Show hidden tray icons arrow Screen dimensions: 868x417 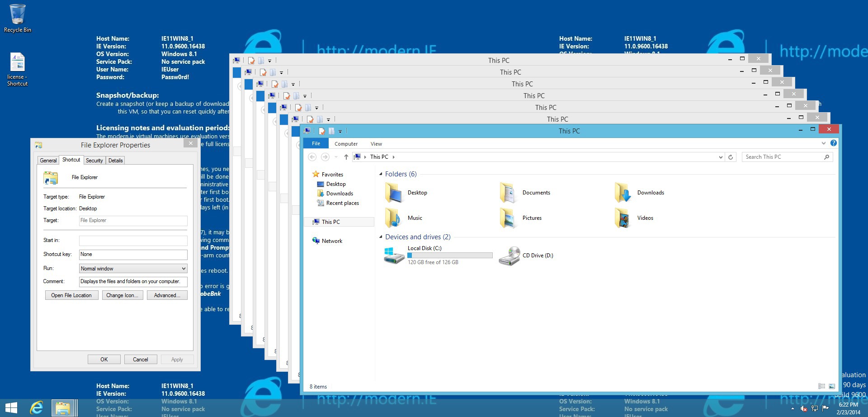click(x=792, y=408)
